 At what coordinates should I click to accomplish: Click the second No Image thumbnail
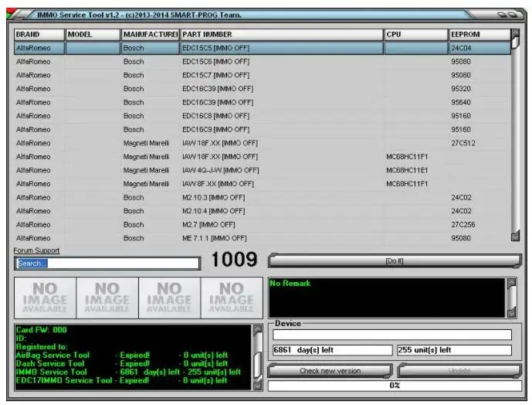point(107,298)
